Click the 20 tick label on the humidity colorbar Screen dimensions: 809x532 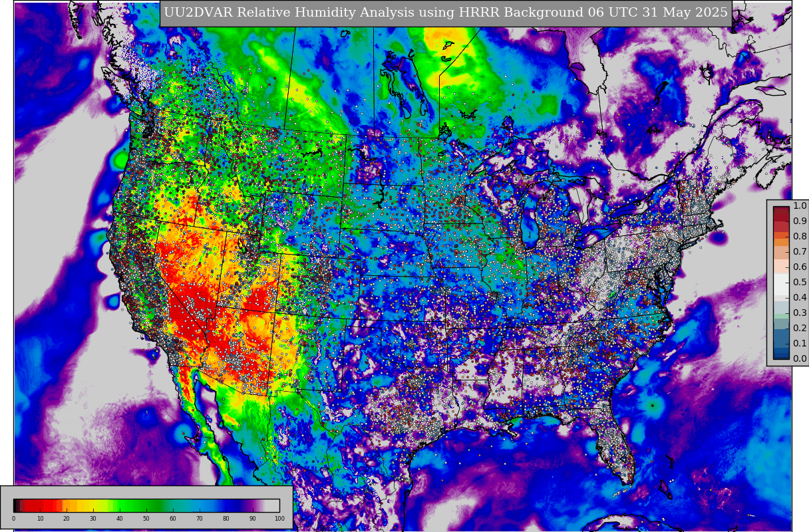point(67,519)
